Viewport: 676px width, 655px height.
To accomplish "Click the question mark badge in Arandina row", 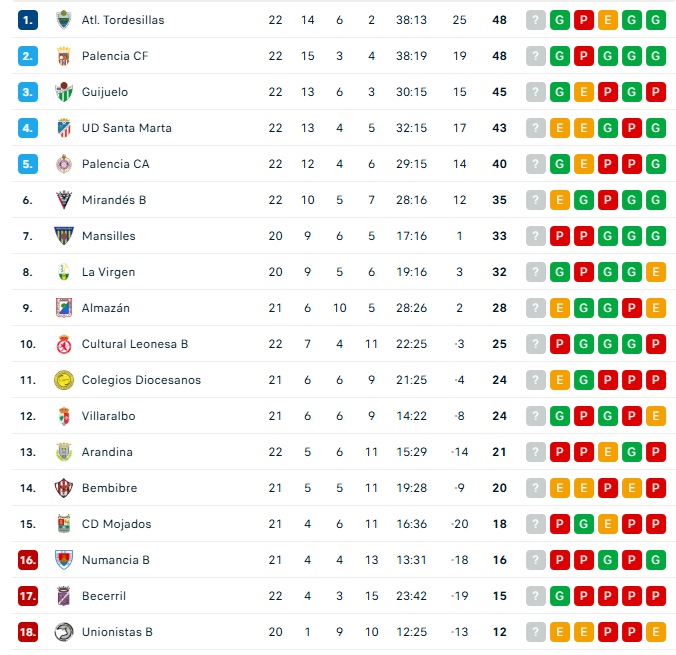I will [x=536, y=452].
